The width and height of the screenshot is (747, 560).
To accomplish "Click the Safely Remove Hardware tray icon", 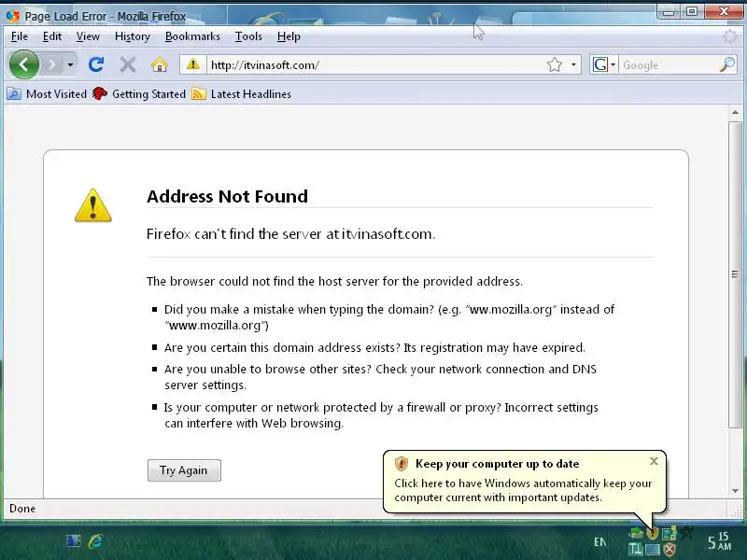I will point(636,533).
